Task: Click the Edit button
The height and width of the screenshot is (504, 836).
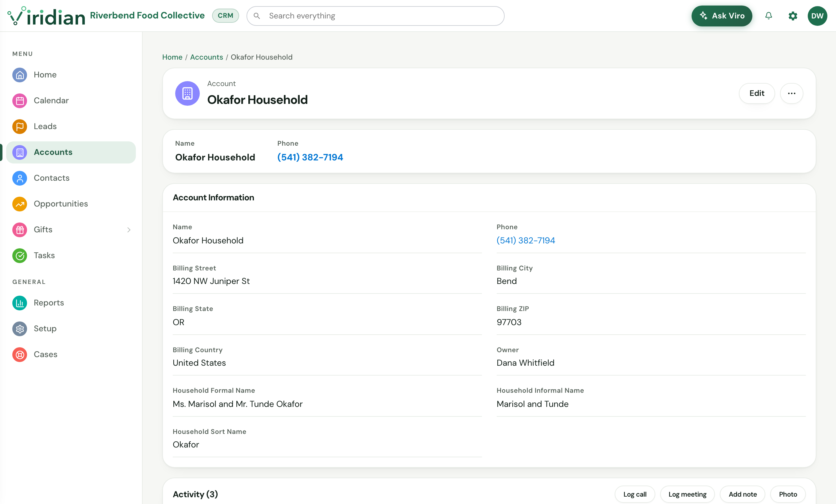Action: point(757,93)
